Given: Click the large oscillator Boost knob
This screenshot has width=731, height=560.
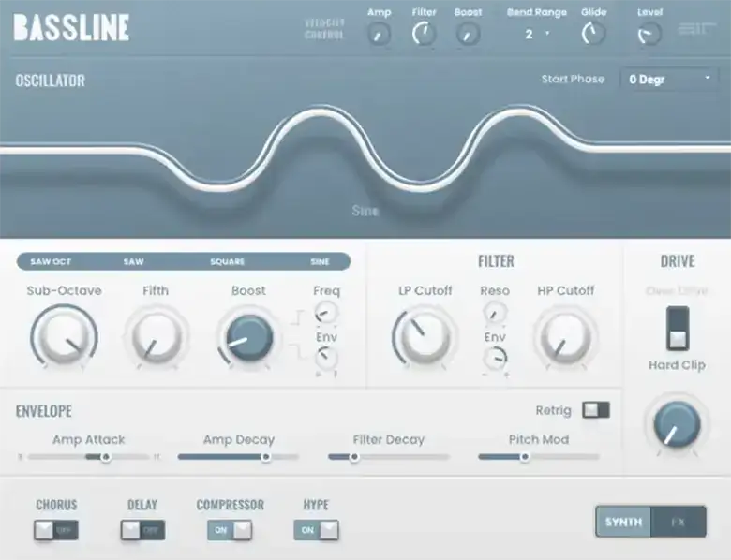Looking at the screenshot, I should (x=249, y=337).
